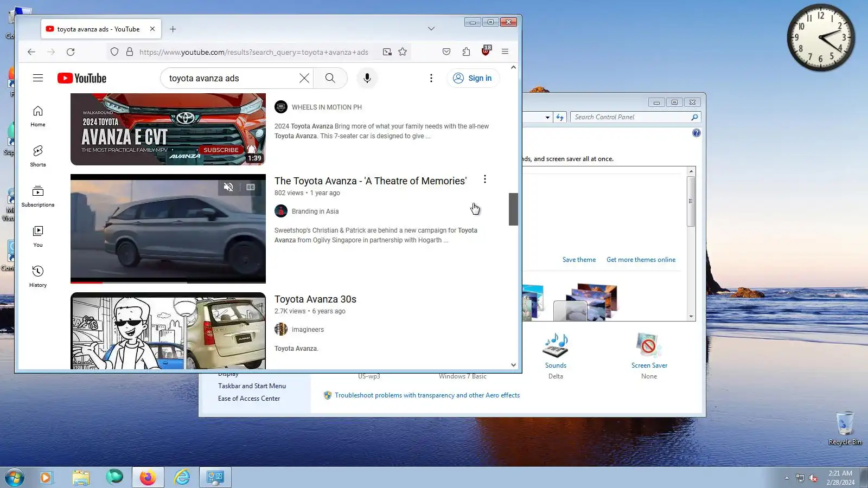Open the Windows Start menu
The height and width of the screenshot is (488, 868).
point(15,478)
